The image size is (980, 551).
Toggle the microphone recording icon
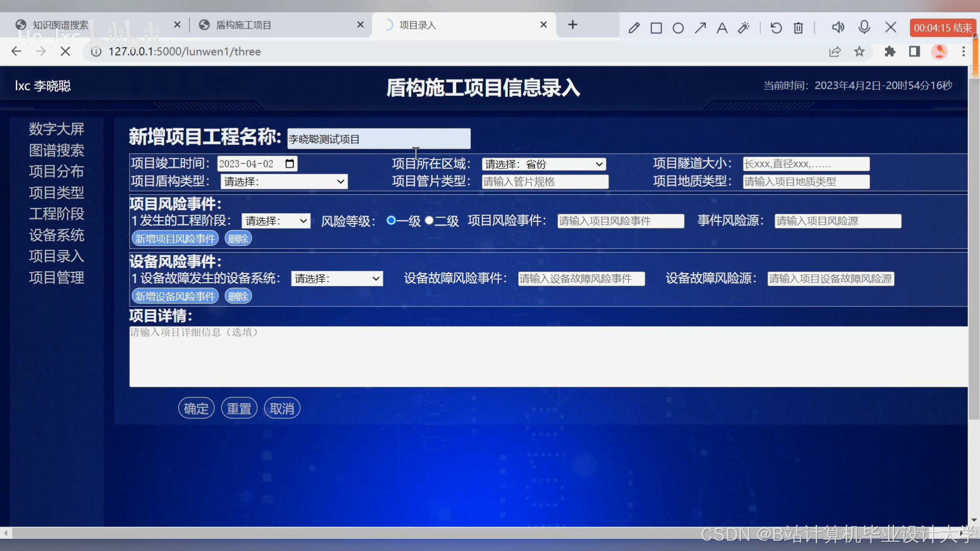[864, 27]
